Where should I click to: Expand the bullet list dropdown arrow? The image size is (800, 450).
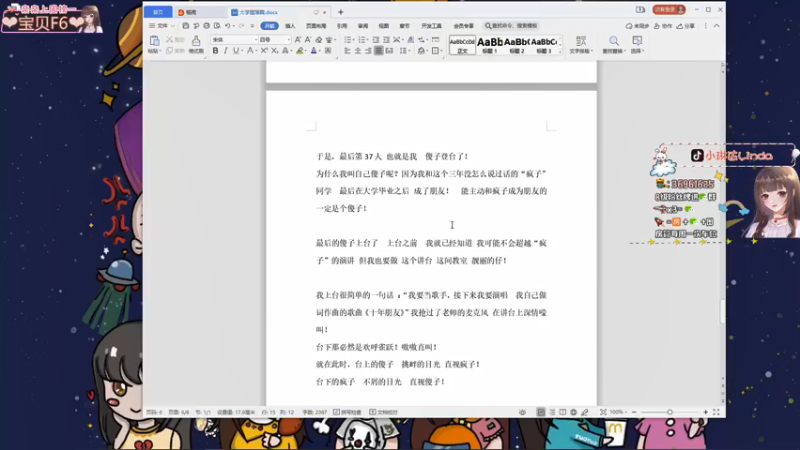tap(354, 40)
